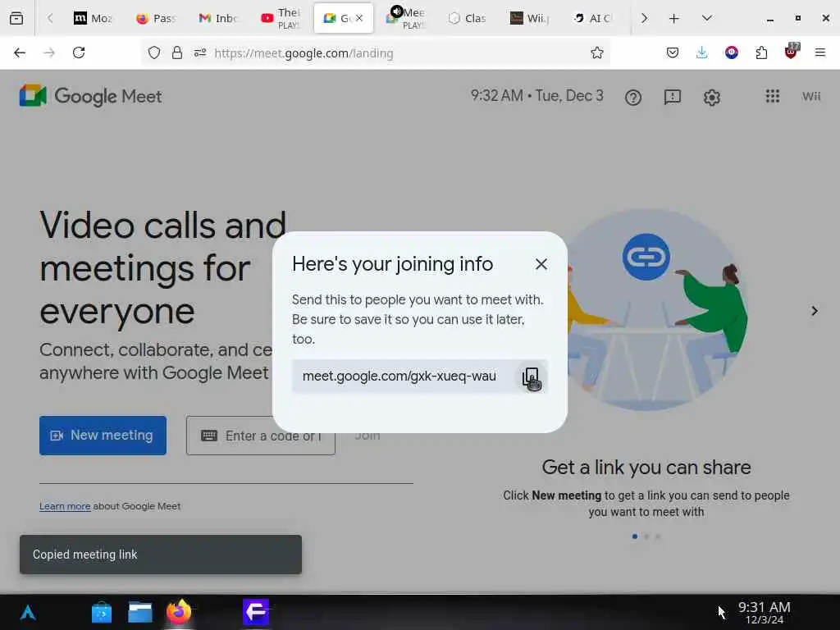Advance carousel with next arrow
840x630 pixels.
pos(815,311)
